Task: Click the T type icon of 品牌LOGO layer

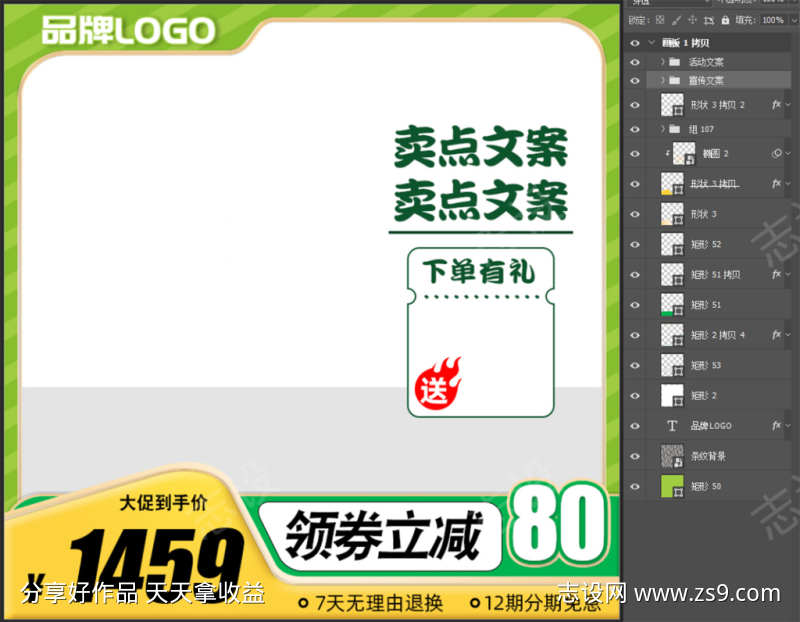Action: pos(673,425)
